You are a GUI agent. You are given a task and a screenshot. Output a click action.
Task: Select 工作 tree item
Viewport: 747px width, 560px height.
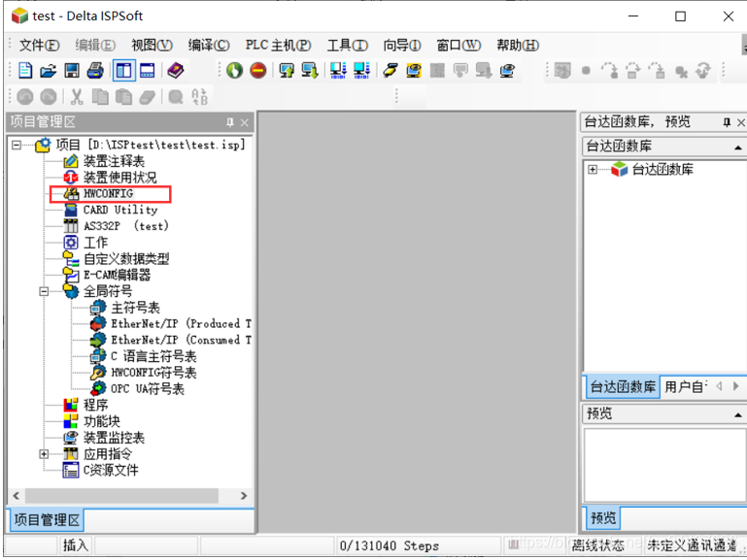click(x=96, y=243)
